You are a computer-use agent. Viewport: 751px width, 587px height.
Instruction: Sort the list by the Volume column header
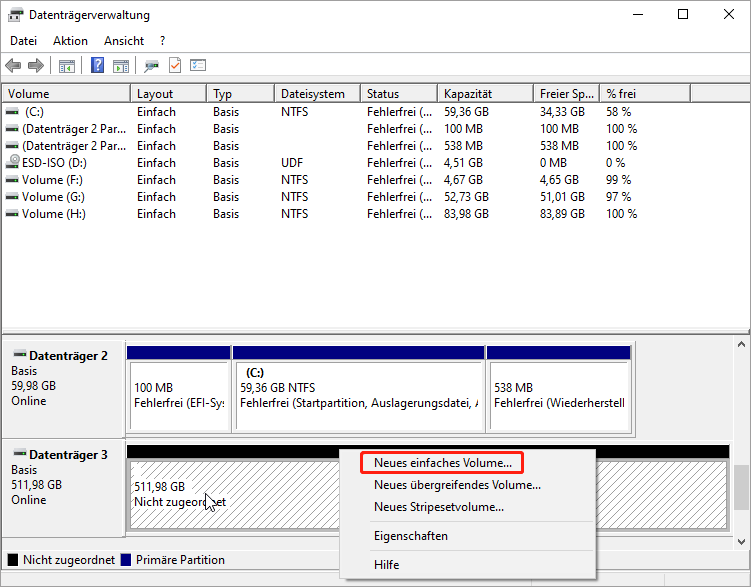tap(66, 94)
